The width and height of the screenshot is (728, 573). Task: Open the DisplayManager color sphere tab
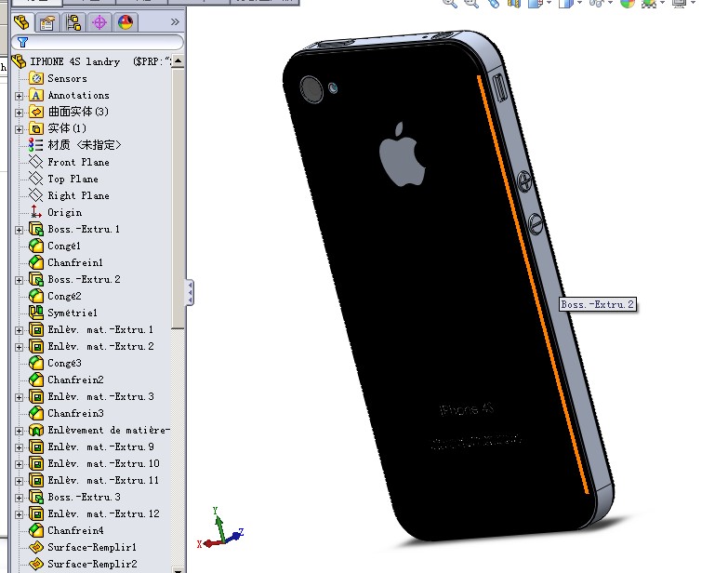pyautogui.click(x=126, y=22)
